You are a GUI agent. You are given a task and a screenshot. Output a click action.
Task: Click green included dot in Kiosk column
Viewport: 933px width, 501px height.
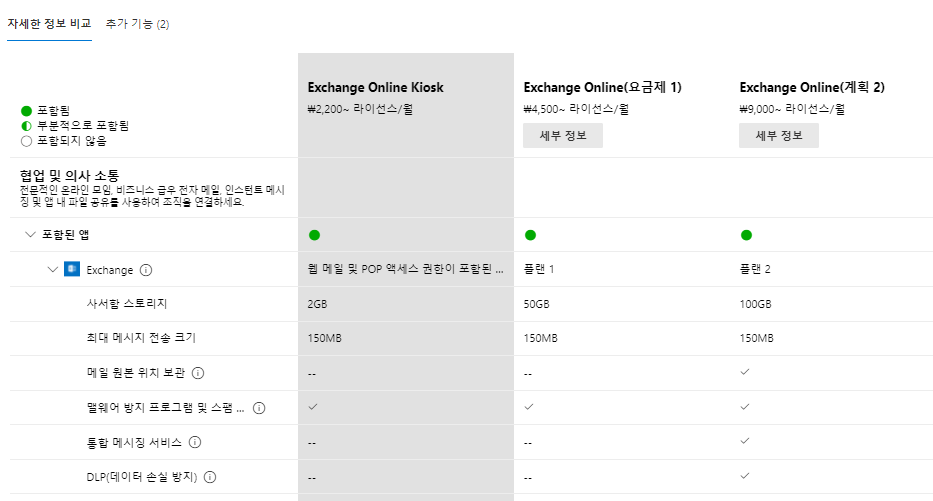coord(315,235)
